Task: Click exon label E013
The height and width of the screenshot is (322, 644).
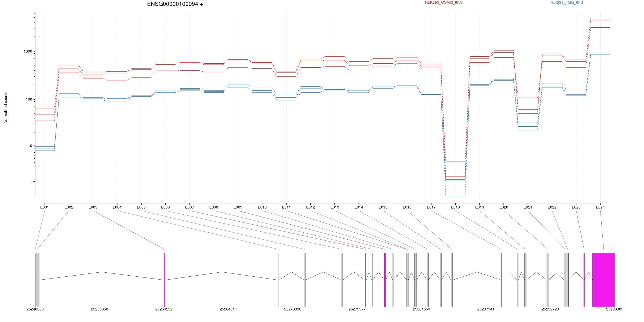Action: pos(335,207)
